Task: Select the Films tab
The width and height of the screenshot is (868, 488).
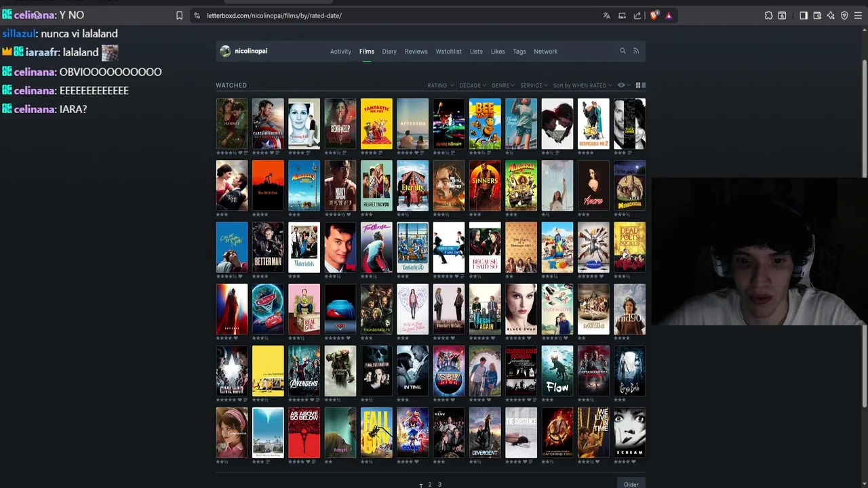Action: click(x=367, y=52)
